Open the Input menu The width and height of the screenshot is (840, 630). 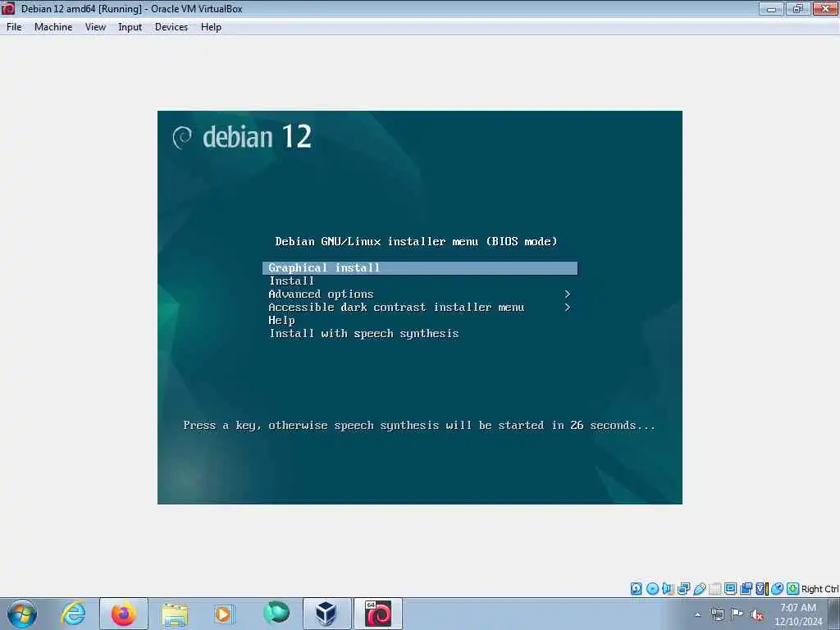coord(130,27)
